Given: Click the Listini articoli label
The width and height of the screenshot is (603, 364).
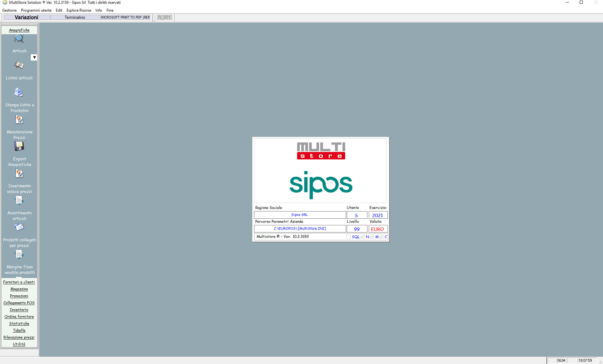Looking at the screenshot, I should 19,78.
